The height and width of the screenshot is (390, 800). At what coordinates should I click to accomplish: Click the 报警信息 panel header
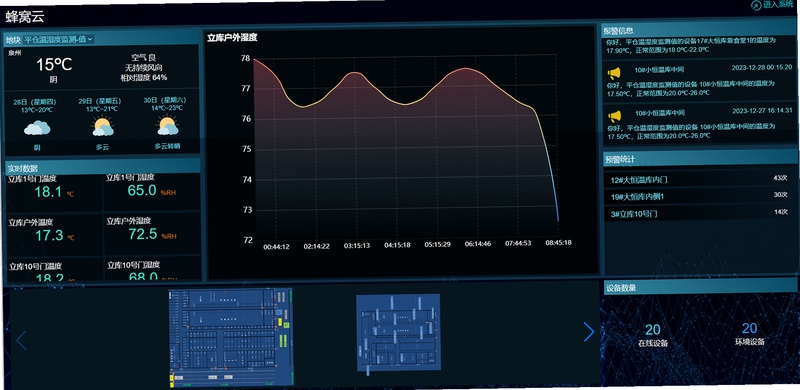click(x=698, y=30)
